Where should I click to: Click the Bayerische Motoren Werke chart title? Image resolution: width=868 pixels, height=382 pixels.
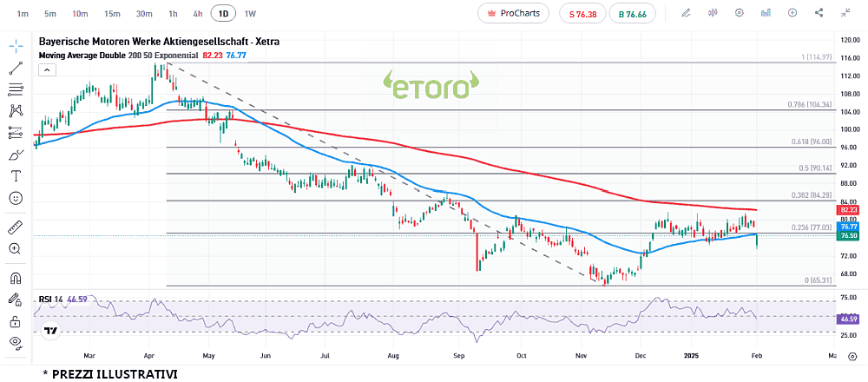point(159,42)
